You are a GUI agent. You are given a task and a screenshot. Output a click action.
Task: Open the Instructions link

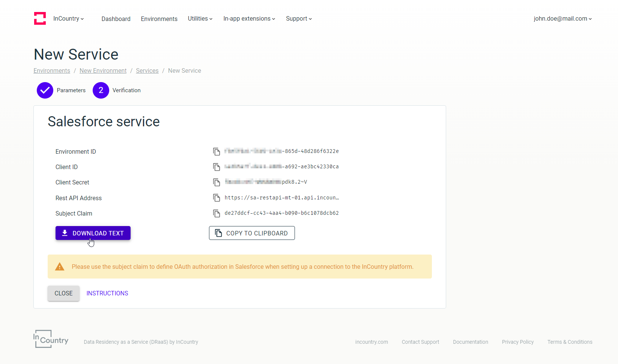107,293
